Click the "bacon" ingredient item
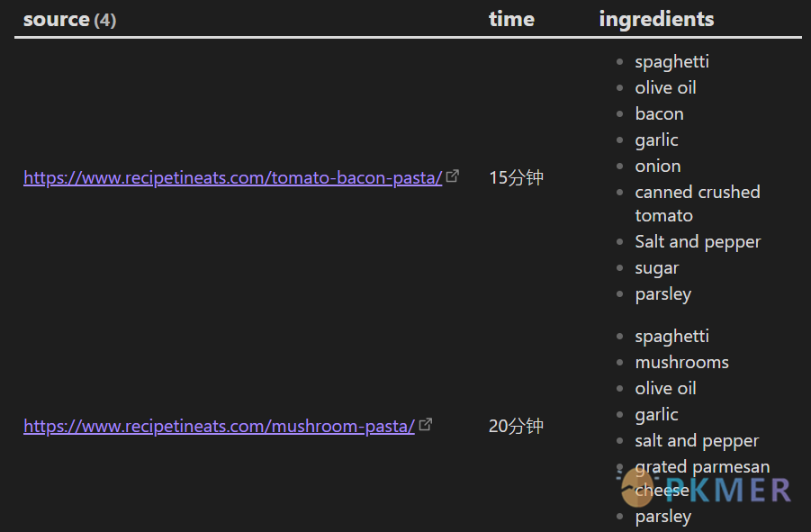Screen dimensions: 811x532 coord(659,114)
